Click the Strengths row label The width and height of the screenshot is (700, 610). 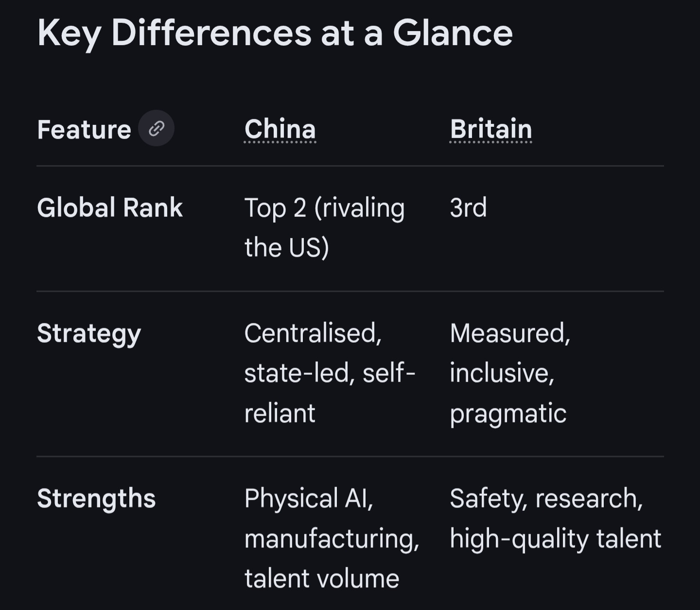96,499
